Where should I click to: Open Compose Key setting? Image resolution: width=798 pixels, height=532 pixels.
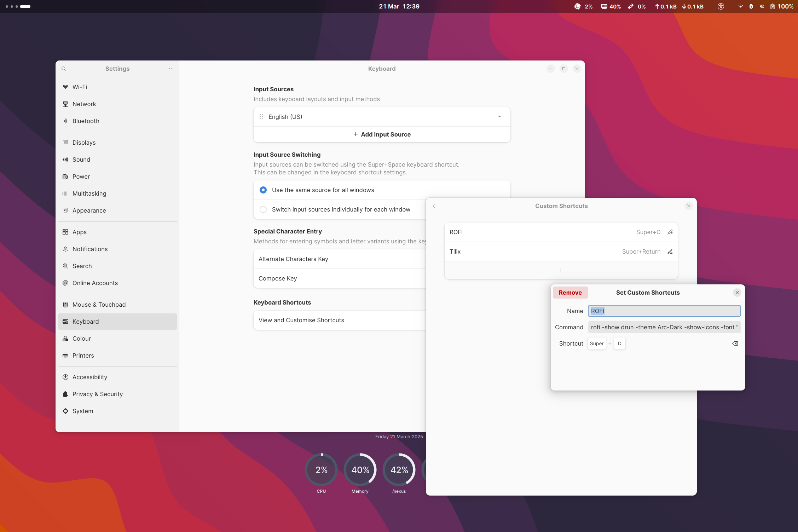point(340,278)
